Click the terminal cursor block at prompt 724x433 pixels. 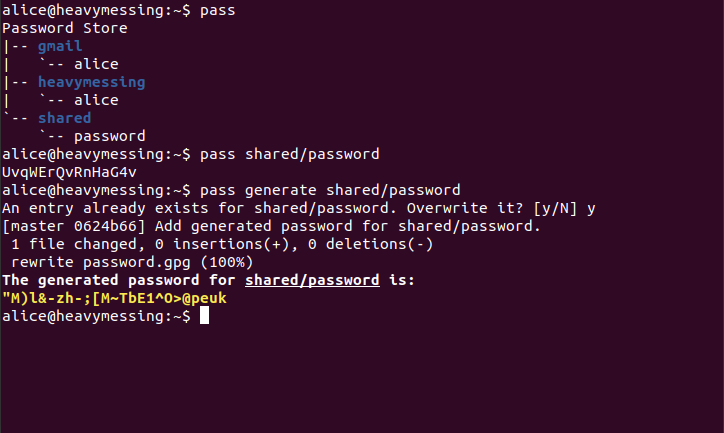204,316
